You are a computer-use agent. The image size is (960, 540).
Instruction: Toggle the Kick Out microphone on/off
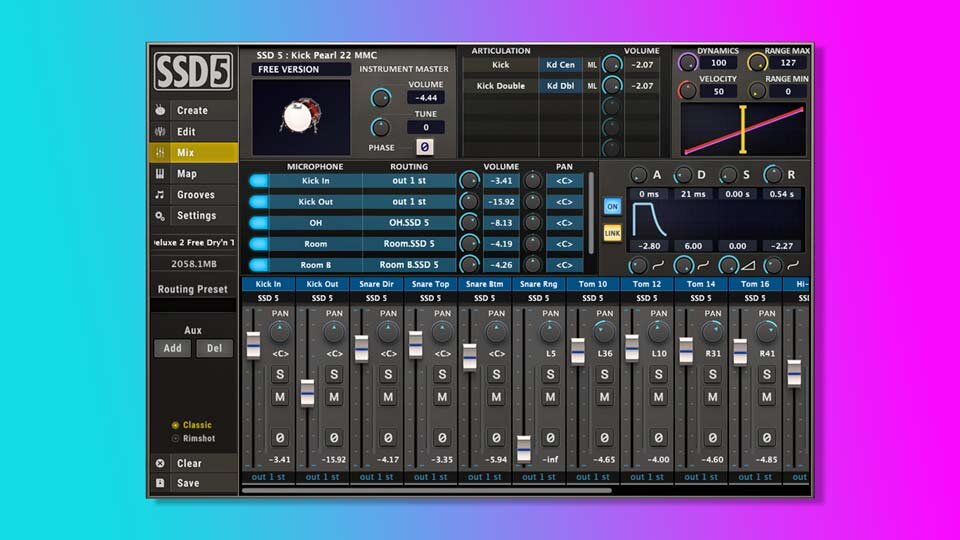pyautogui.click(x=258, y=201)
